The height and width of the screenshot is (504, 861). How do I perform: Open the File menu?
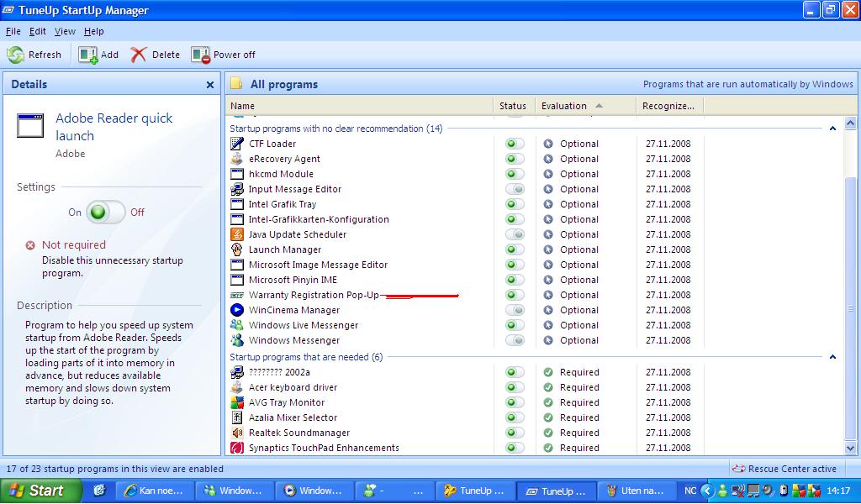13,31
